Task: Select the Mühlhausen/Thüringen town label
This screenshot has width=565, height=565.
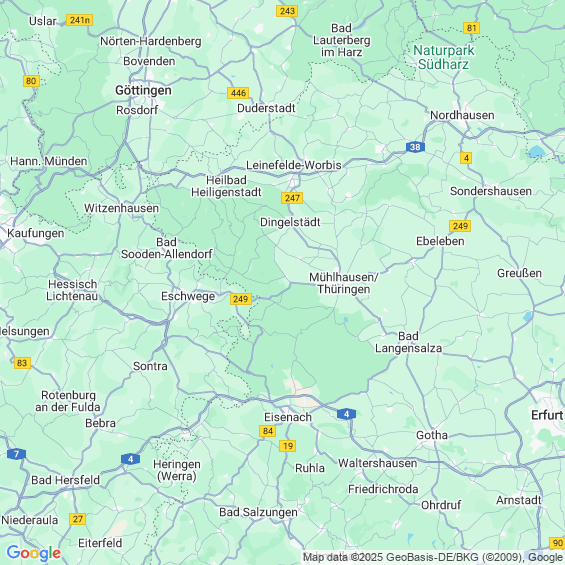Action: (x=344, y=283)
